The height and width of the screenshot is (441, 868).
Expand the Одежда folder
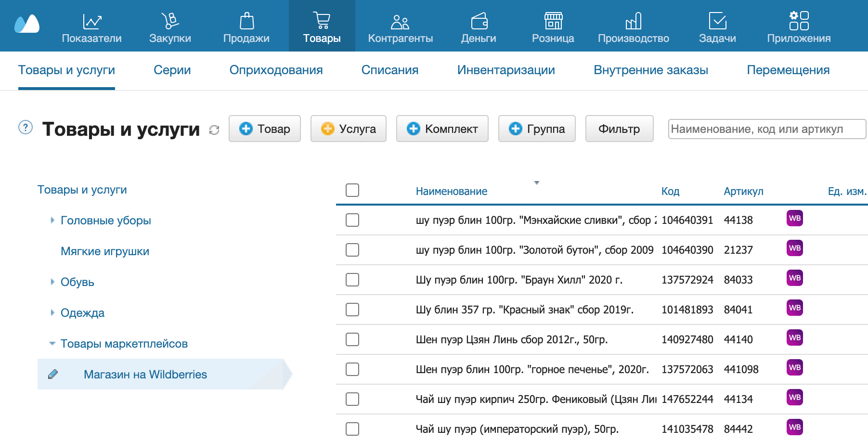(x=52, y=312)
